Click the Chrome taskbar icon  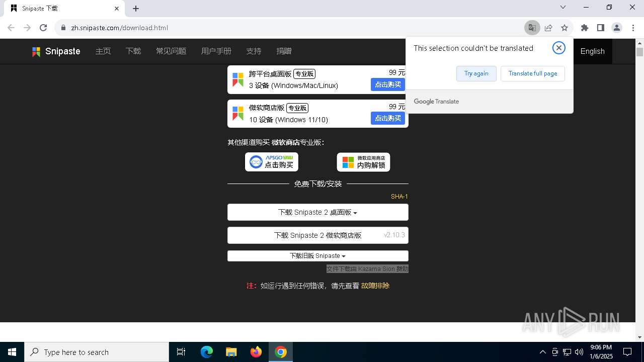(281, 352)
